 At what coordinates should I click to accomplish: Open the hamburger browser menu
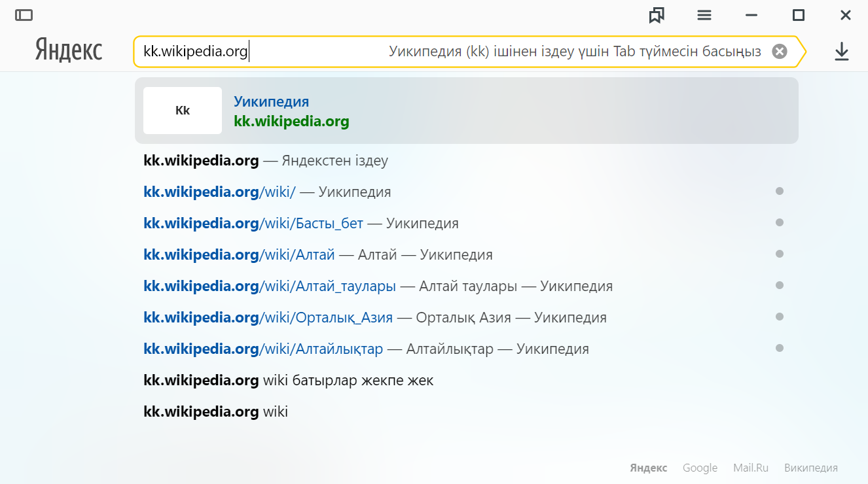(704, 15)
